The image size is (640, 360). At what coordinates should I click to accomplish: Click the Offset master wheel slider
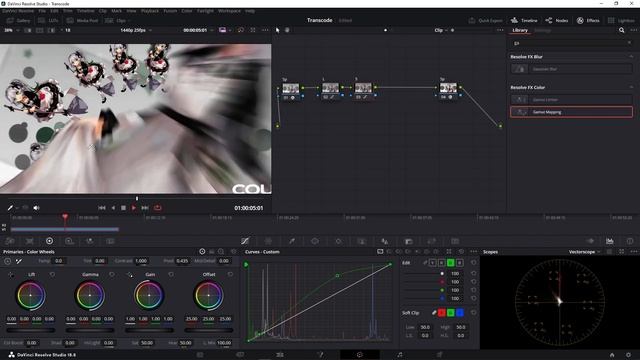click(x=209, y=330)
